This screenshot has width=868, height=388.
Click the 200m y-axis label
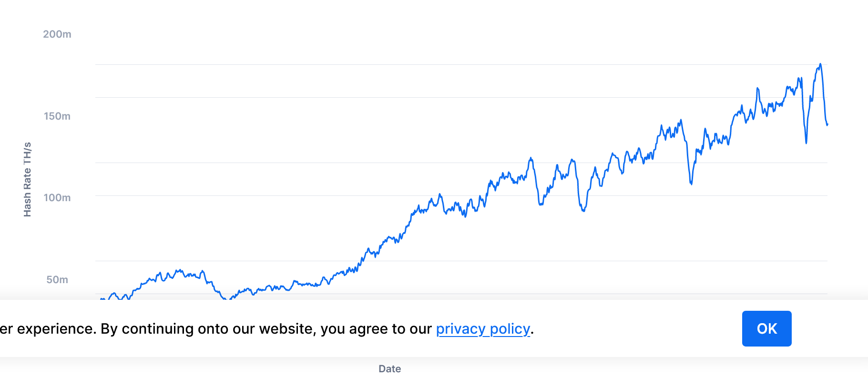coord(57,34)
